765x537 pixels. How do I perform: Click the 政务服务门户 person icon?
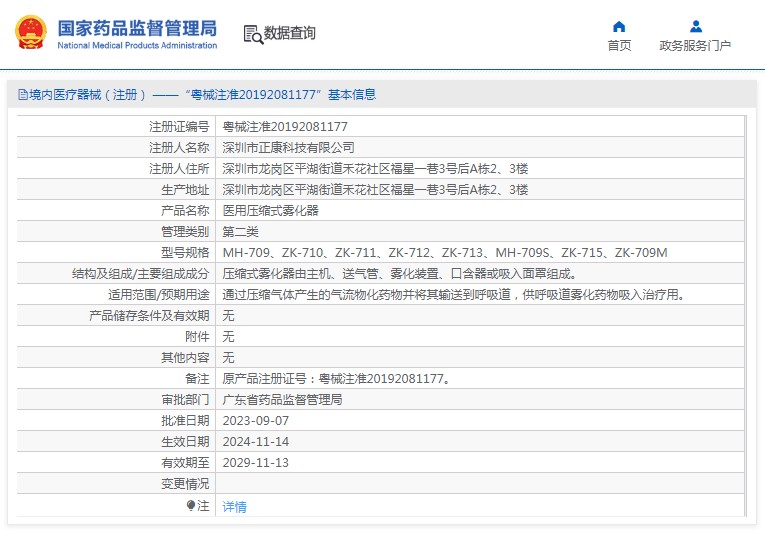pyautogui.click(x=696, y=26)
